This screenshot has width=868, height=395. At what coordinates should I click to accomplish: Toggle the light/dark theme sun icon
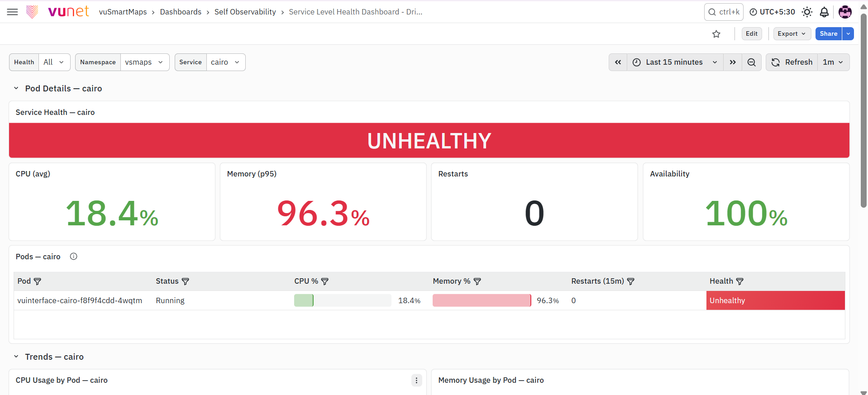807,12
